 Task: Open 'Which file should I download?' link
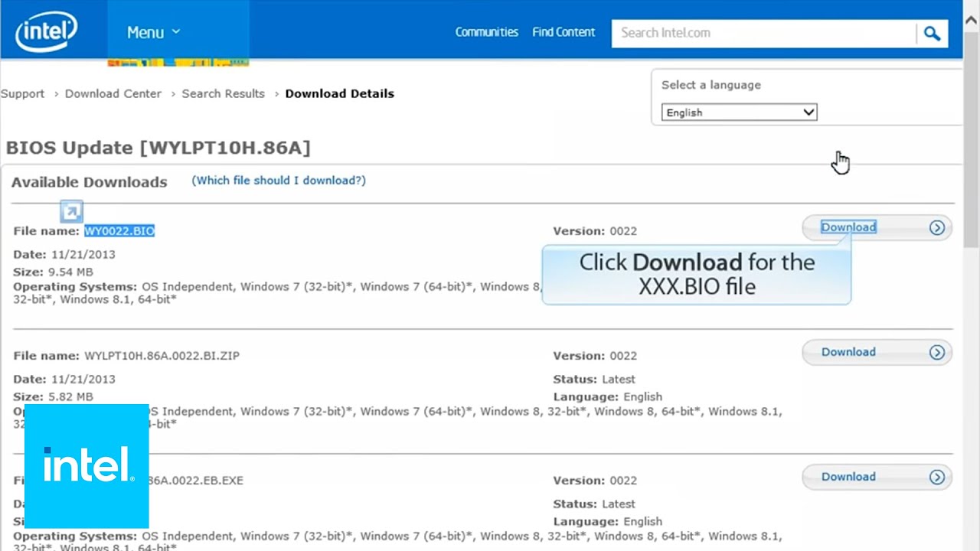279,181
